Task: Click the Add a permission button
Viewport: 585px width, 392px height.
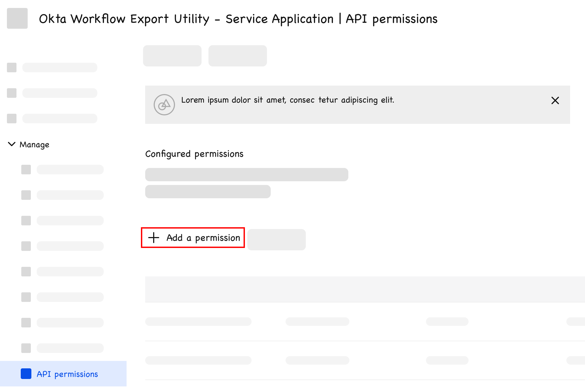Action: click(193, 238)
